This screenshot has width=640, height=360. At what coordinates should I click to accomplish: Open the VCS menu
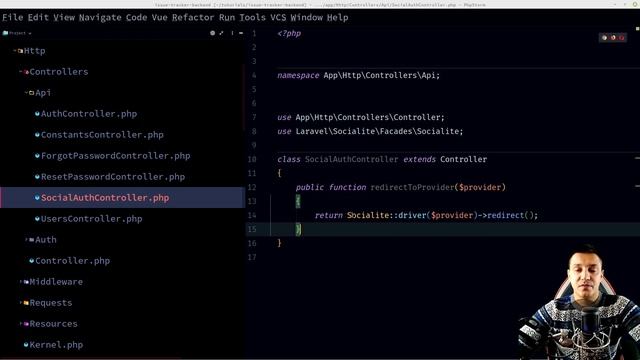pyautogui.click(x=278, y=18)
